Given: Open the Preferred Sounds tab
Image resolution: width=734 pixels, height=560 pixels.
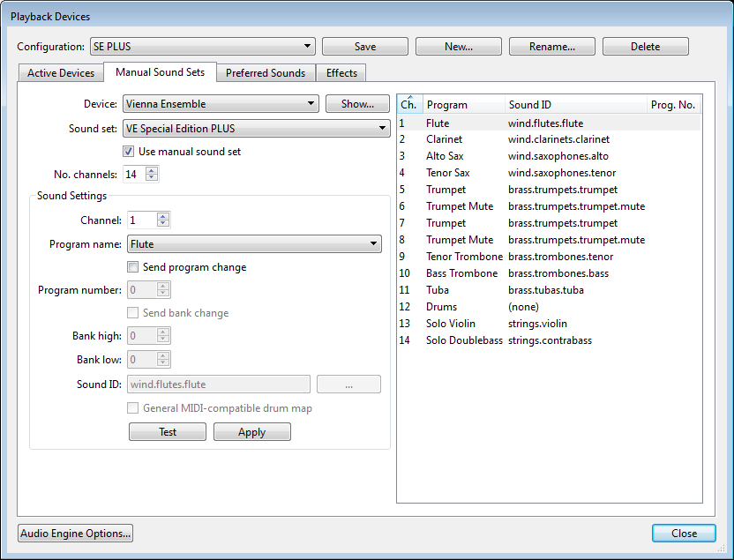Looking at the screenshot, I should point(266,73).
